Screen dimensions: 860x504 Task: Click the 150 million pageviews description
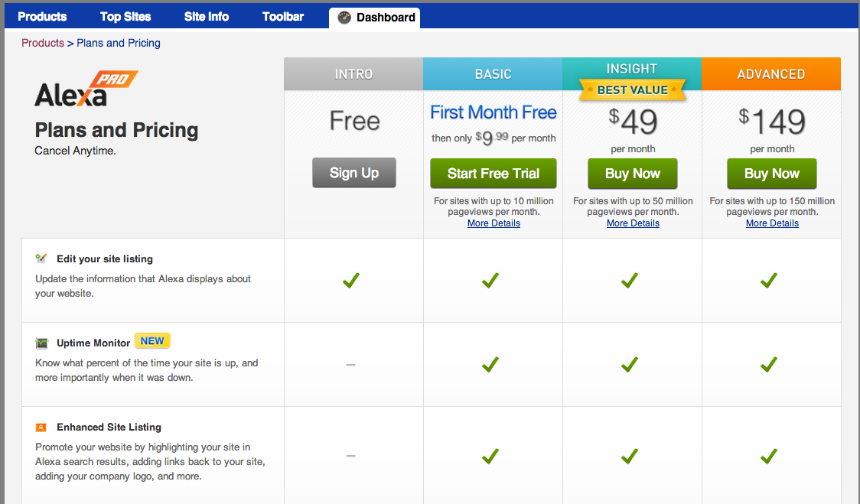tap(772, 206)
